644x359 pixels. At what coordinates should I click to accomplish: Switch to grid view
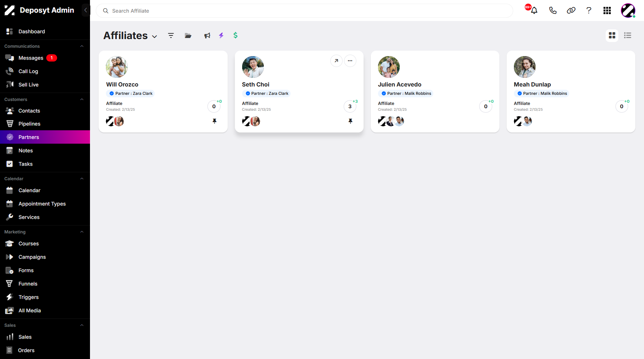point(612,35)
